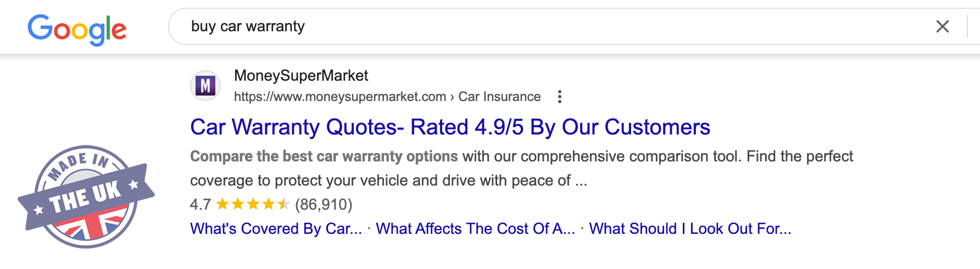Click the MoneySuperMarket favicon
The width and height of the screenshot is (980, 269).
[x=205, y=86]
